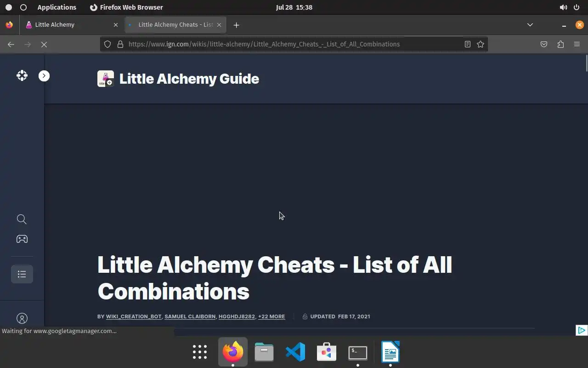Close the Firefox window with the orange X
The width and height of the screenshot is (588, 368).
(x=580, y=25)
